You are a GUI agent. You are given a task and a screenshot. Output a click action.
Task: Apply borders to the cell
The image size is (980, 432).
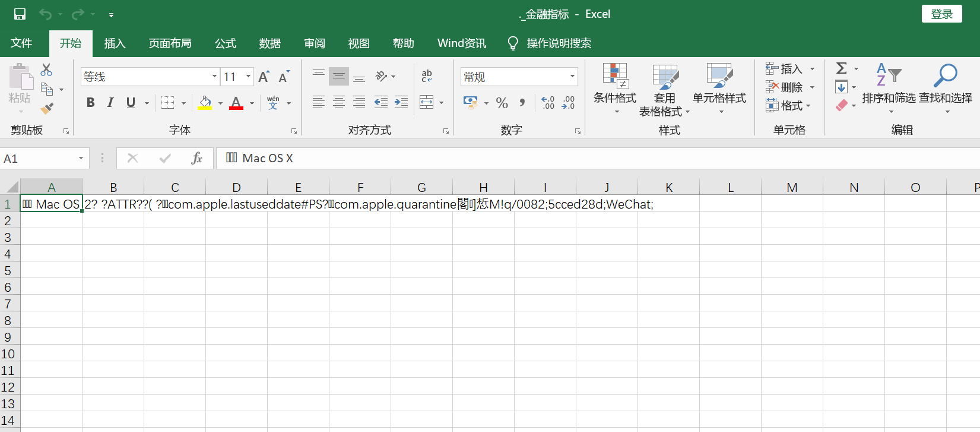pyautogui.click(x=168, y=103)
